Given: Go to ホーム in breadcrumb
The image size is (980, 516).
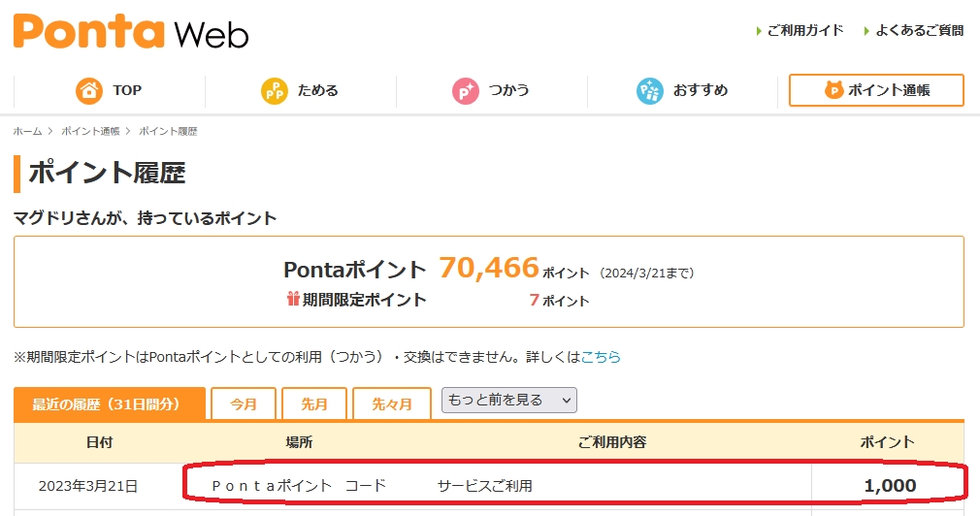Looking at the screenshot, I should point(27,131).
